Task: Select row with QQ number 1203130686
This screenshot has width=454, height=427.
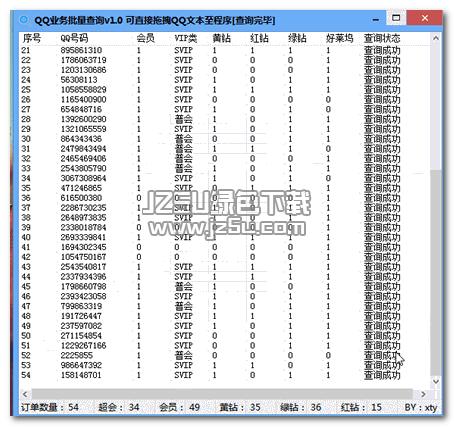Action: [x=211, y=70]
